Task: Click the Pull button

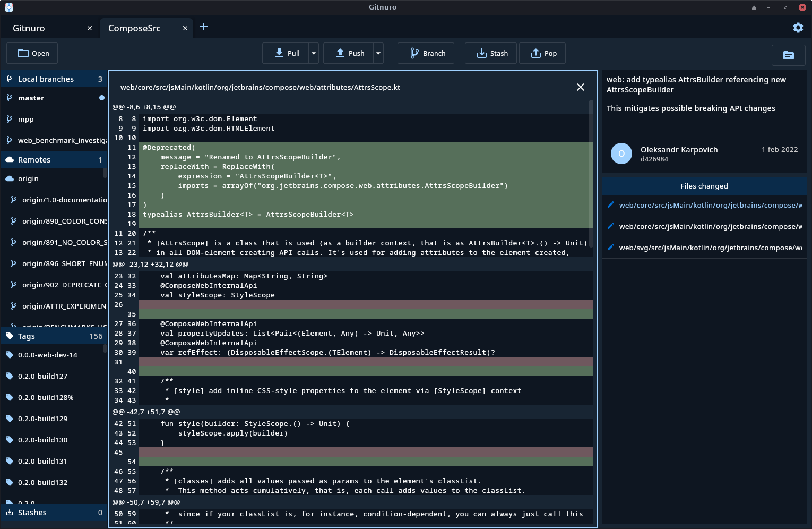Action: [x=286, y=53]
